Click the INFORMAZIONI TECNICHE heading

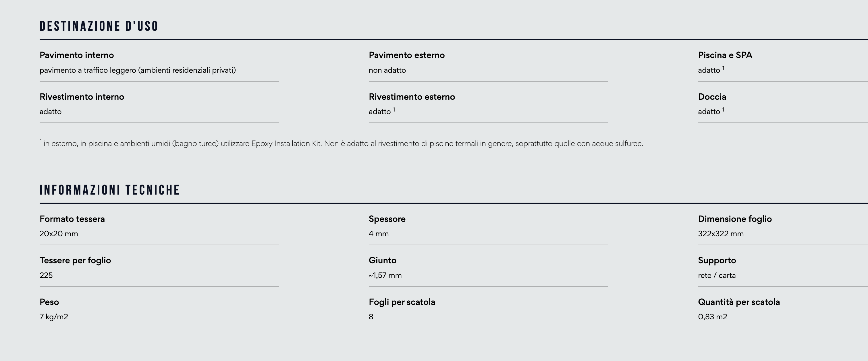109,190
